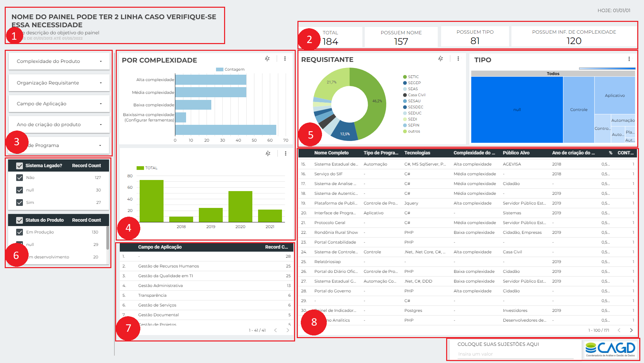Click the SETIC legend color dot
644x363 pixels.
(405, 77)
